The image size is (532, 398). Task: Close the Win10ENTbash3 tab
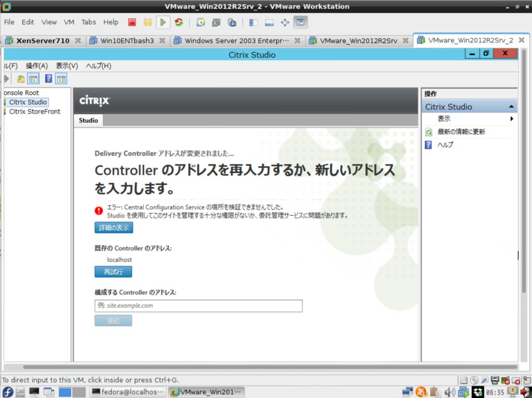(x=162, y=40)
